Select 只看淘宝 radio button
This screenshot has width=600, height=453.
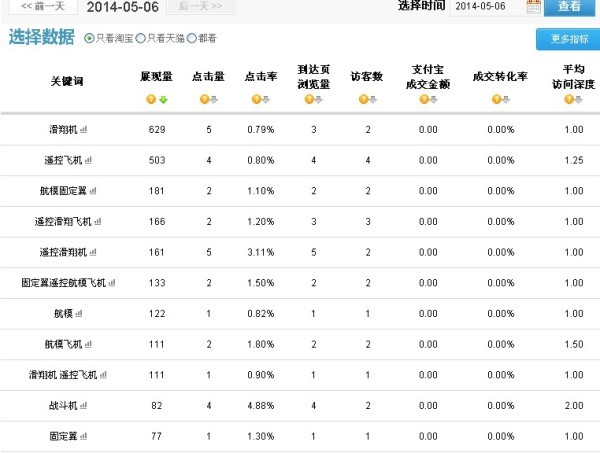tap(89, 38)
